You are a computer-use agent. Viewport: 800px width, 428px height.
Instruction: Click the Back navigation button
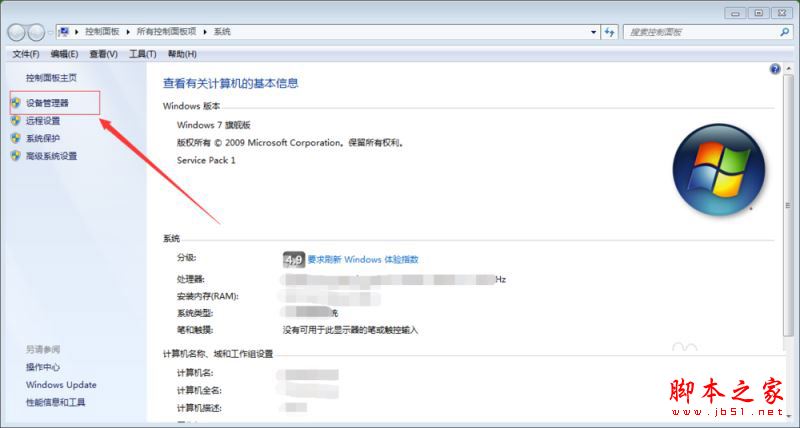tap(16, 32)
